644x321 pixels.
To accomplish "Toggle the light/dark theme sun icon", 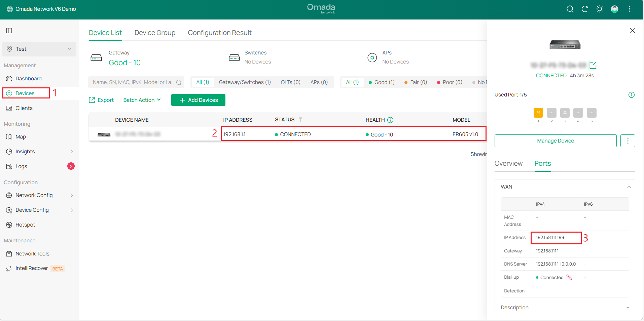I will point(600,9).
